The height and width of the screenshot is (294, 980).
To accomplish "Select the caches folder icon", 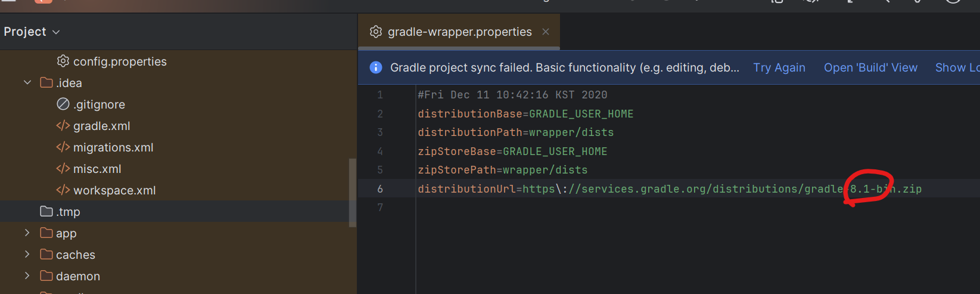I will pos(46,254).
